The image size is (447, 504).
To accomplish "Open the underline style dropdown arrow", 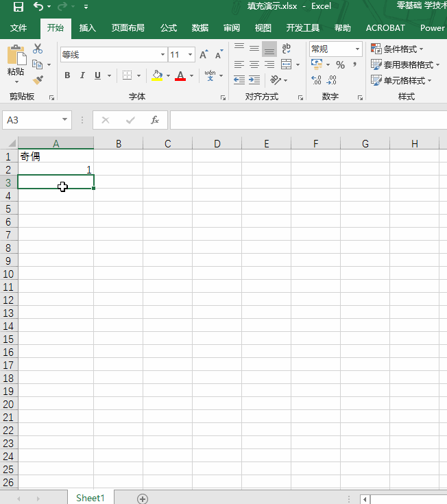I will (109, 76).
